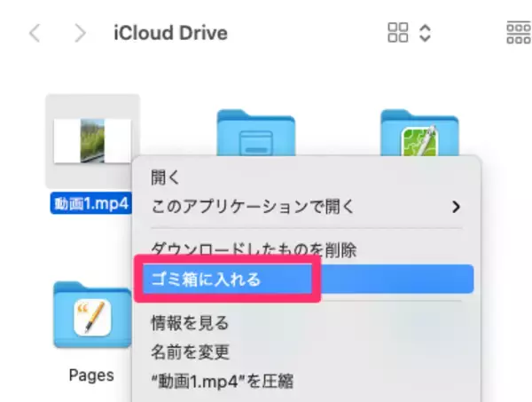Switch to icon grid view
Image resolution: width=532 pixels, height=402 pixels.
coord(397,33)
